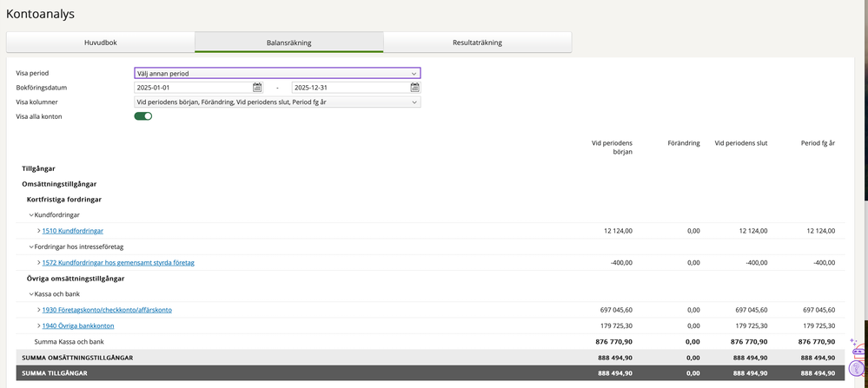
Task: Click the start date field 2025-01-01
Action: click(192, 88)
